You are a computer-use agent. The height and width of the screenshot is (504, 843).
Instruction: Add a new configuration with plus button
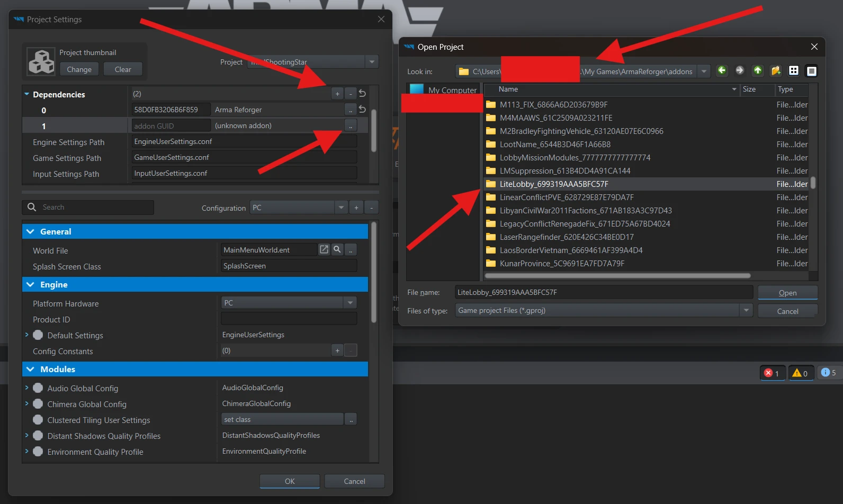[356, 208]
